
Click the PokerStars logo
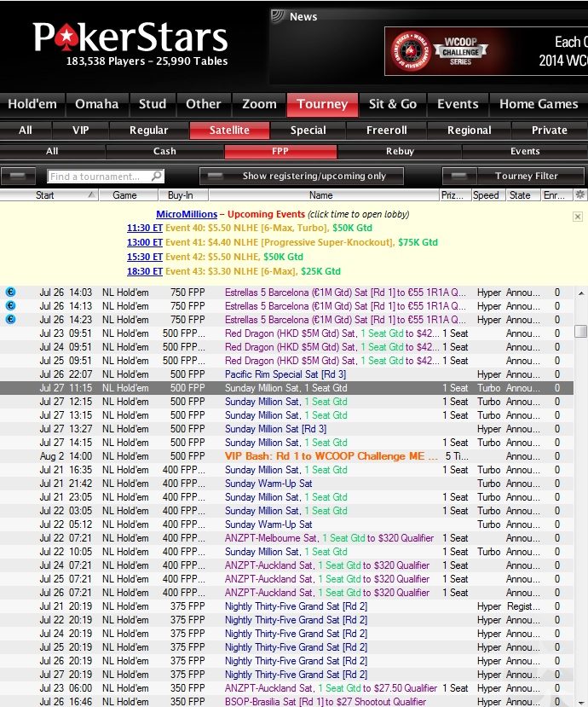(130, 37)
